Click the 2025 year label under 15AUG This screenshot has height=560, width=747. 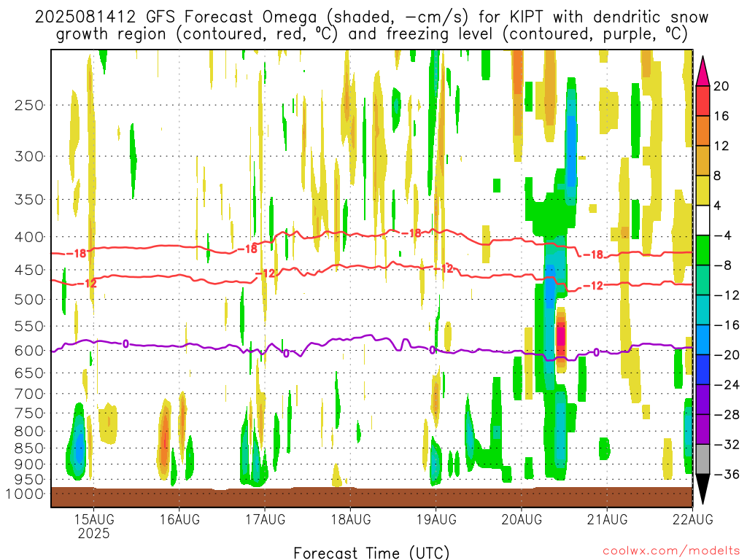[x=94, y=533]
